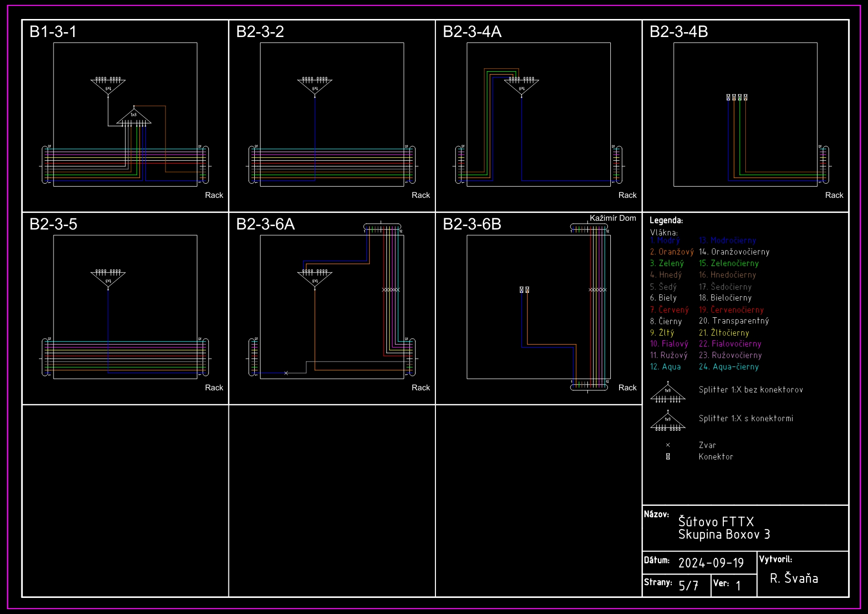
Task: Click the weld X mark on B2-3-6A blue fiber
Action: click(x=286, y=373)
